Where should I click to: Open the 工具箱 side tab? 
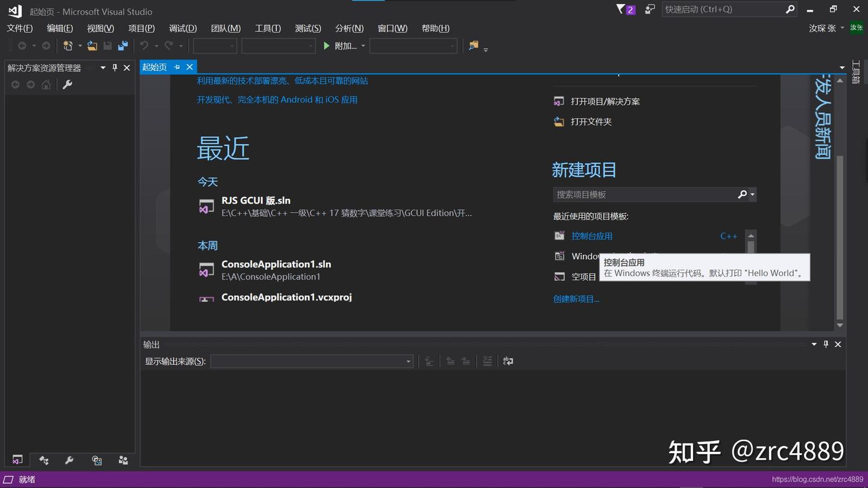(856, 72)
